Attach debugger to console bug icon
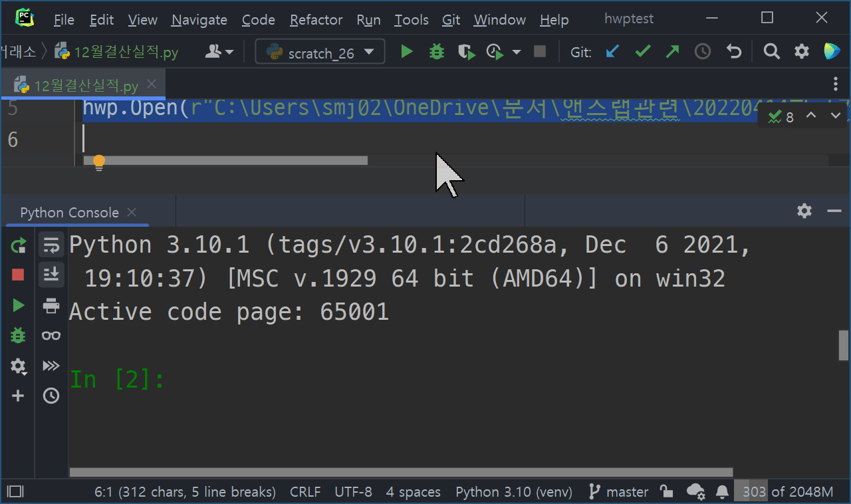The height and width of the screenshot is (504, 851). pyautogui.click(x=18, y=335)
